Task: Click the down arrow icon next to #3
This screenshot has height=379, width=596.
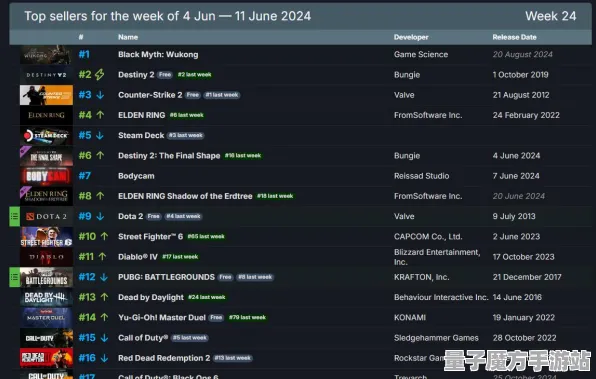Action: click(100, 95)
